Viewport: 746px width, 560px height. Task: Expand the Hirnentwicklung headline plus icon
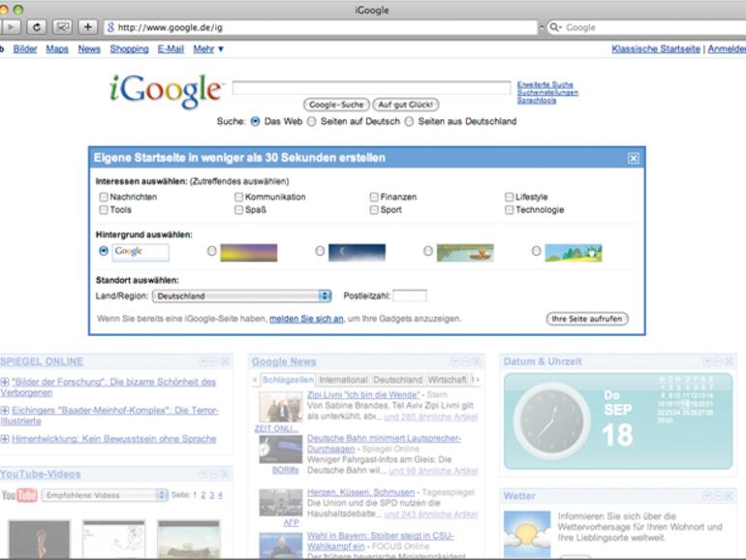[5, 439]
